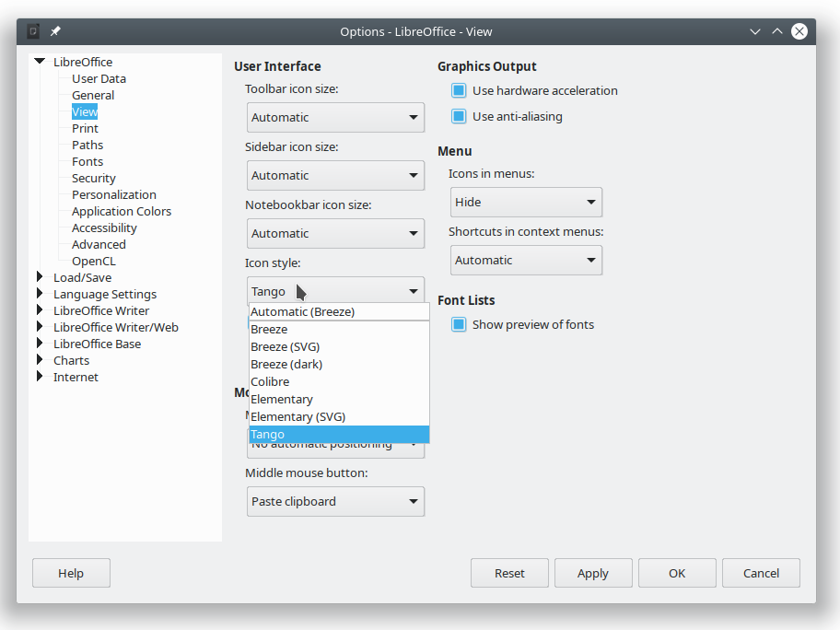Viewport: 840px width, 630px height.
Task: Click the Language Settings tree label
Action: 105,294
